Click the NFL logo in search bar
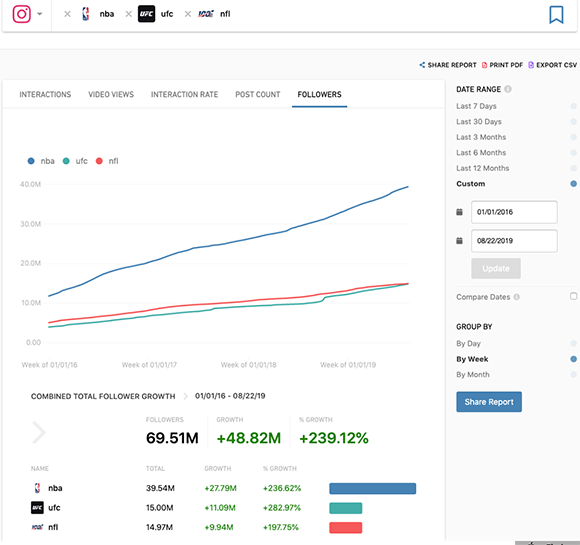 click(x=206, y=14)
